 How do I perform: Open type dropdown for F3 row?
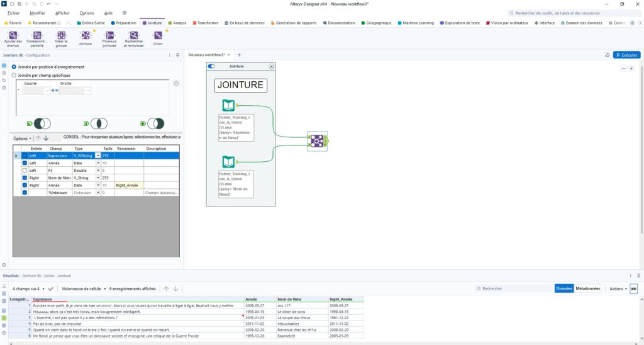(97, 171)
